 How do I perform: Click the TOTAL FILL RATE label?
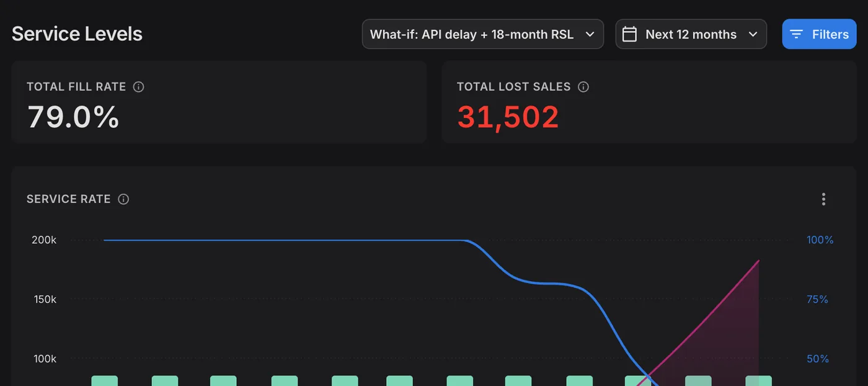pos(76,87)
